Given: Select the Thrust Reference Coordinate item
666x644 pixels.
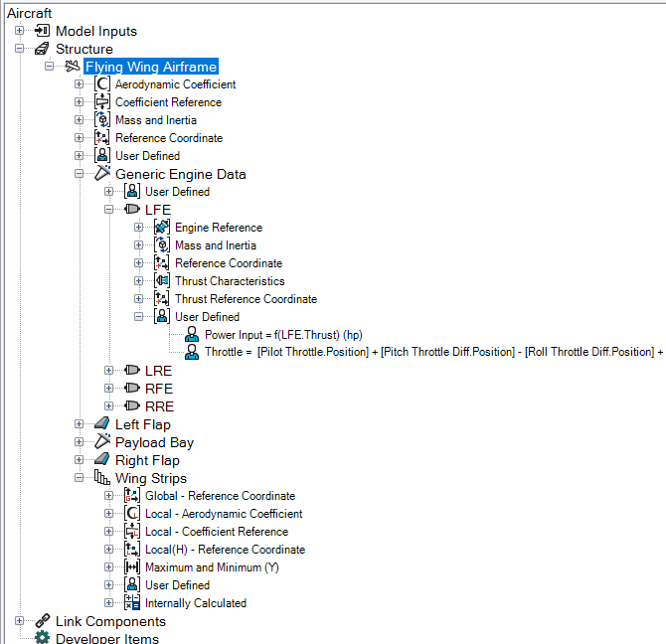Looking at the screenshot, I should tap(246, 299).
